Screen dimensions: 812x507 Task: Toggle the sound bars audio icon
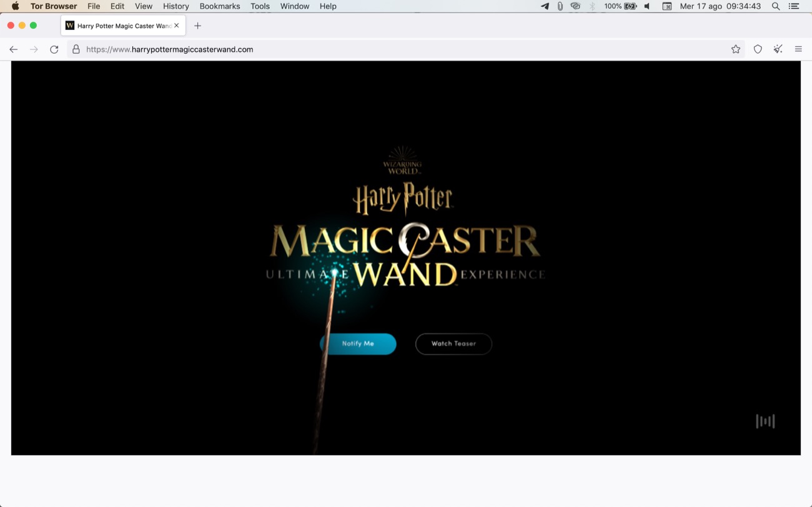click(x=765, y=421)
